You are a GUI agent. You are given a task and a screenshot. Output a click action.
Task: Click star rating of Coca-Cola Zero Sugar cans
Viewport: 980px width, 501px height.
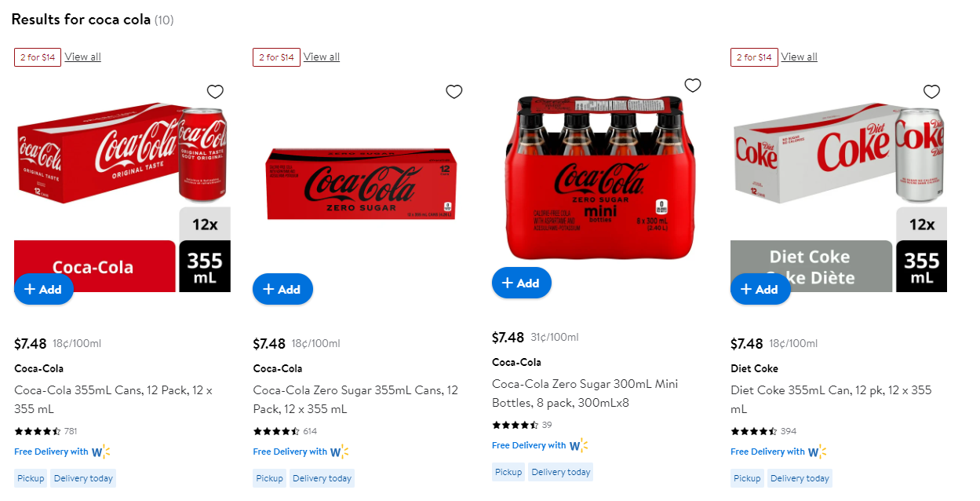[276, 431]
